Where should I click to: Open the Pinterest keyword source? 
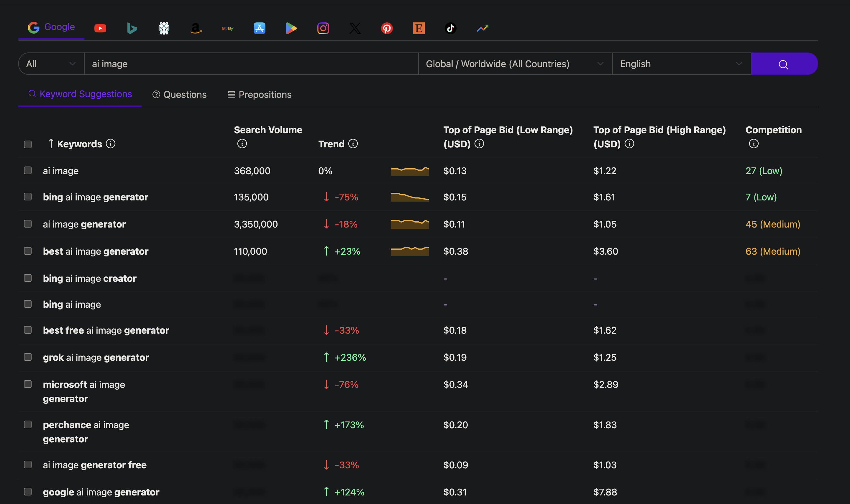click(387, 28)
